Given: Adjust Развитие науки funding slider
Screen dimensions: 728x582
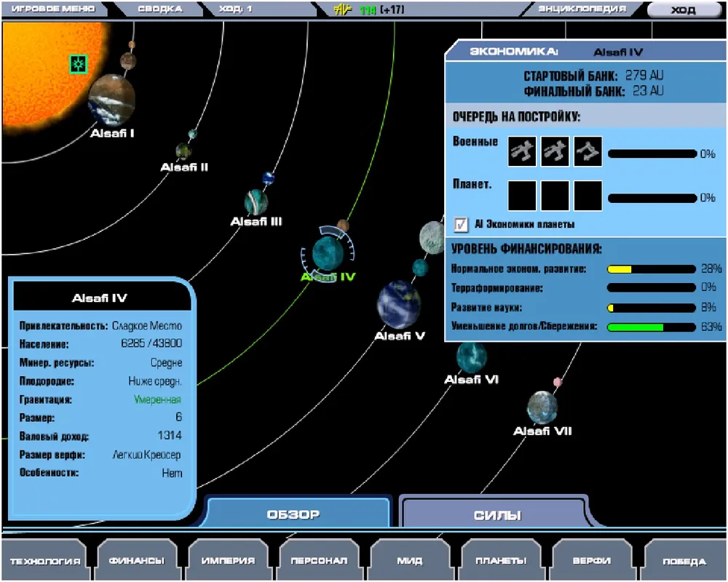Looking at the screenshot, I should click(x=652, y=308).
